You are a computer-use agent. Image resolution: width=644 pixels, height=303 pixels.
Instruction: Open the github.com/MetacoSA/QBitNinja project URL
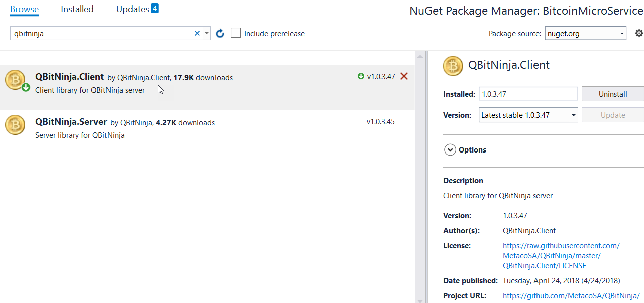coord(571,295)
